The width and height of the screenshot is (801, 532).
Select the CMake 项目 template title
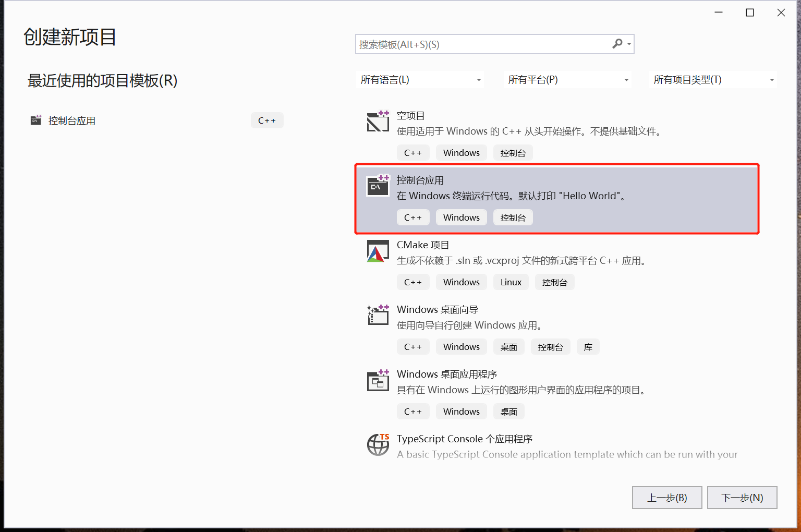pos(423,245)
